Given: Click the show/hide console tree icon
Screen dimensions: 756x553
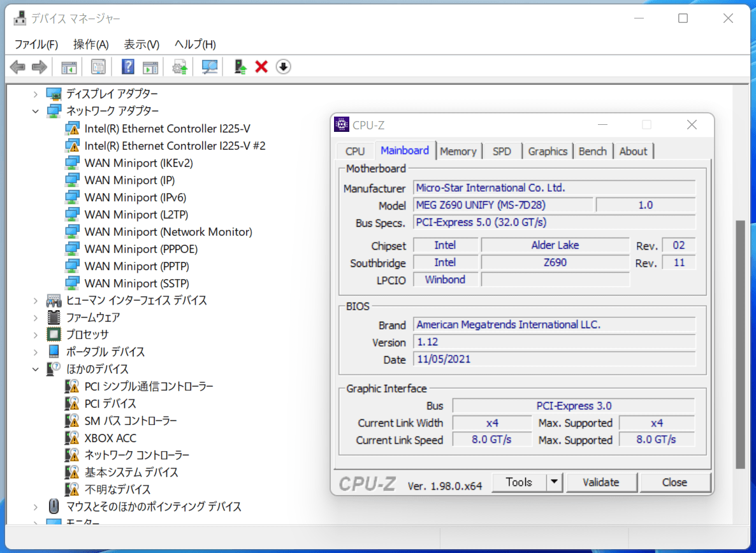Looking at the screenshot, I should 69,67.
